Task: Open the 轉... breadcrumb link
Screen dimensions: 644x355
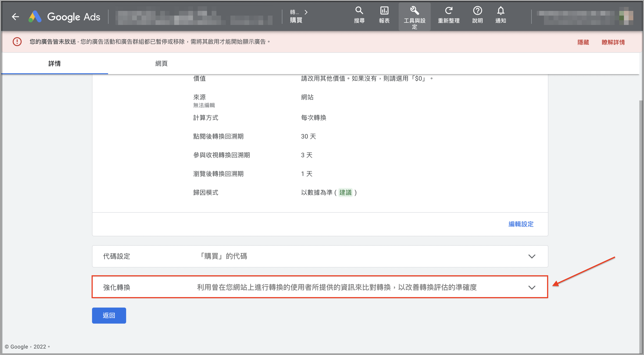Action: click(294, 12)
